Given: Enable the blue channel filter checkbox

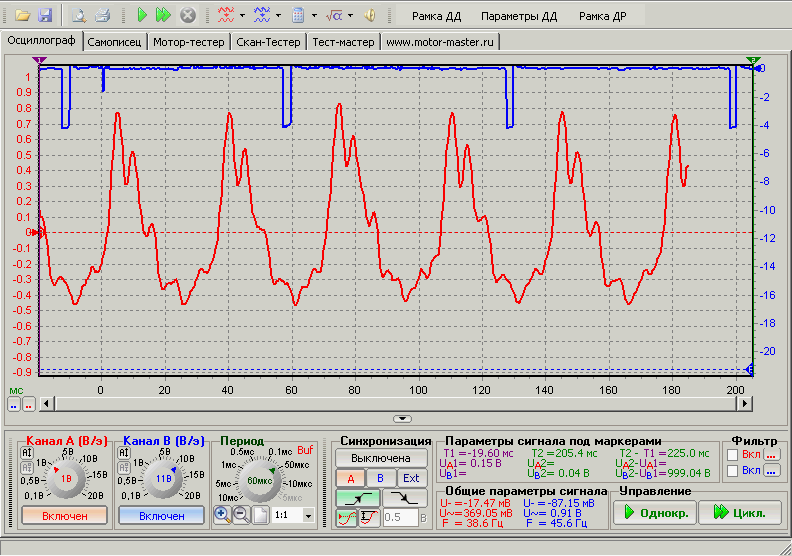Looking at the screenshot, I should point(733,471).
